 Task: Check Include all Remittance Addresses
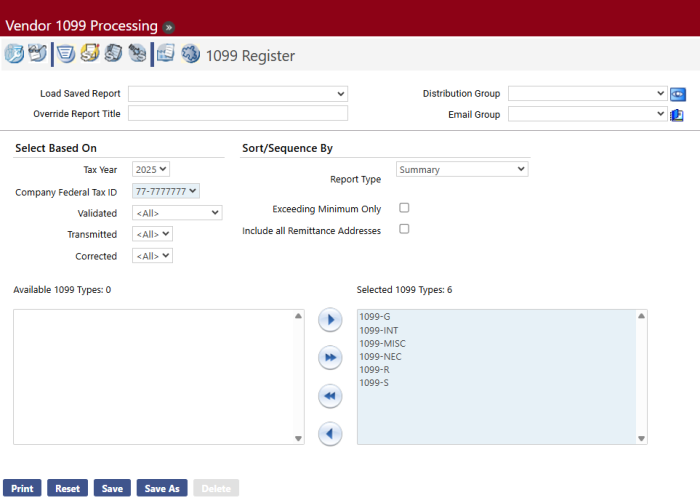pos(404,229)
